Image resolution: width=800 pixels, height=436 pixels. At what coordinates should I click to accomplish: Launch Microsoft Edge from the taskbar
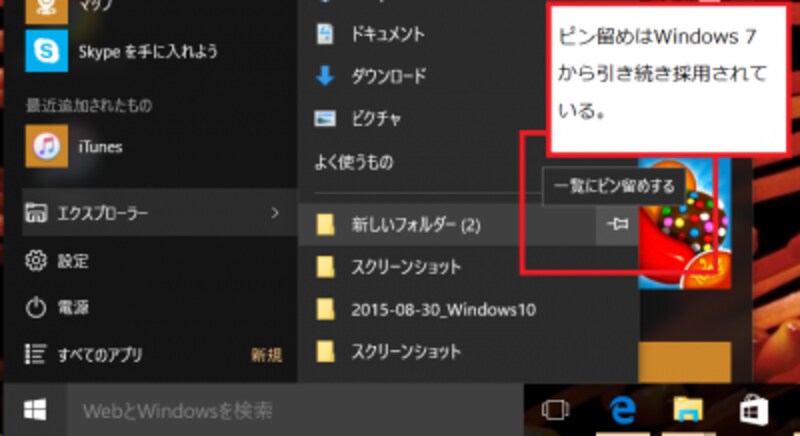(622, 409)
